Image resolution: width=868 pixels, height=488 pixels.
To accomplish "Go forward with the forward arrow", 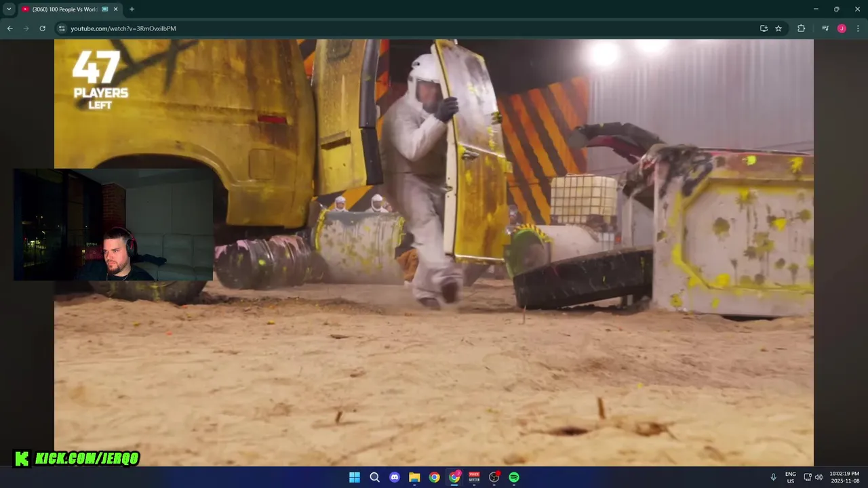I will pos(26,28).
